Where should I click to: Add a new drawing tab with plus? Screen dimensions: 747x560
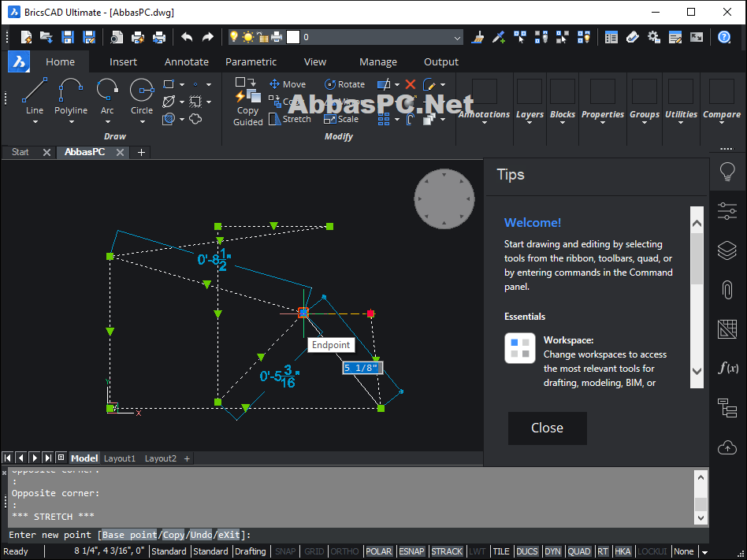141,152
